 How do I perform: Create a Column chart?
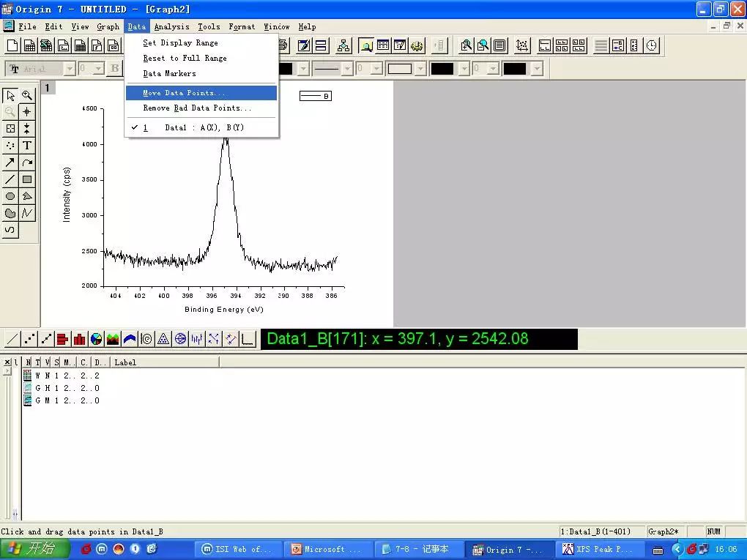(x=80, y=339)
